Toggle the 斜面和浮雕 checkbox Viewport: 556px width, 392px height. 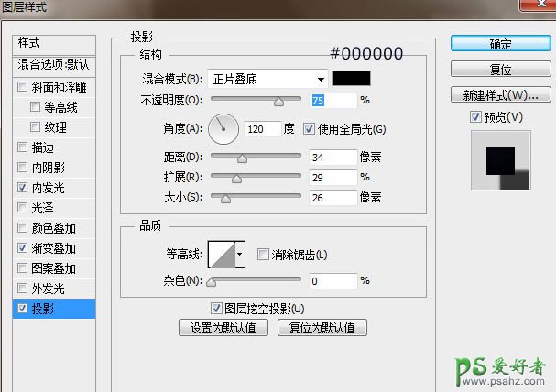coord(22,88)
